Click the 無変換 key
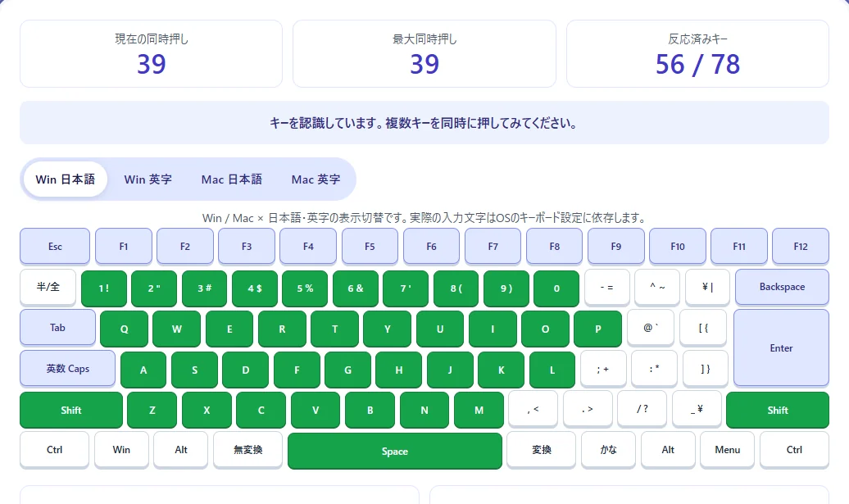The width and height of the screenshot is (849, 504). (248, 450)
